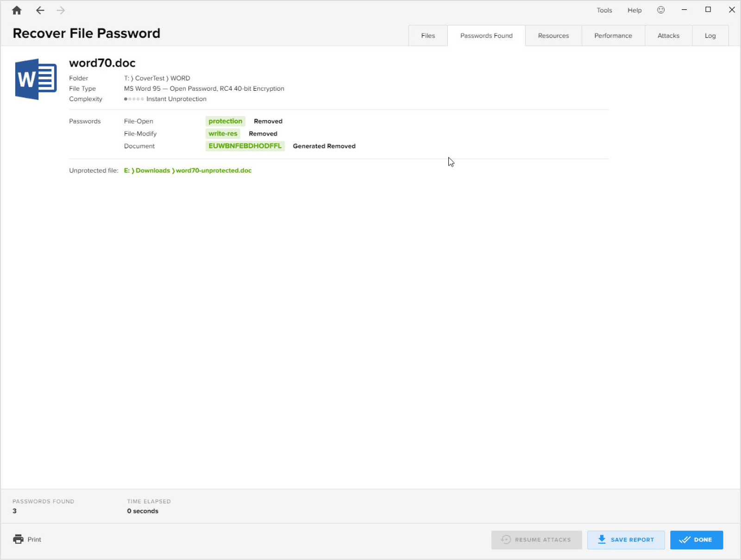
Task: Click the Resume Attacks circular arrow icon
Action: point(505,540)
